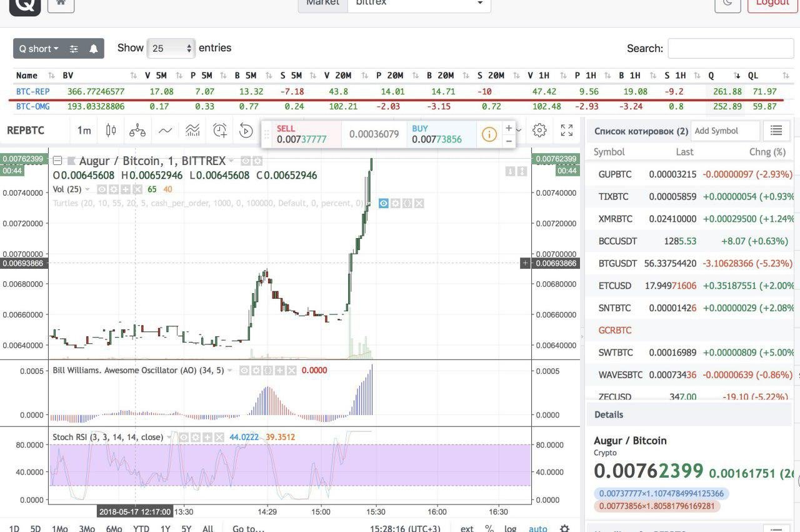Collapse the chart legend box

tap(57, 161)
